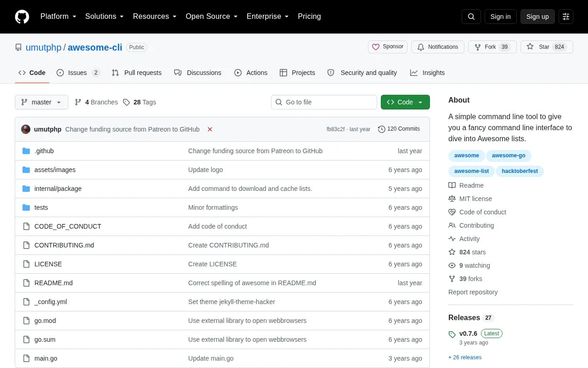
Task: Open the search magnifier button
Action: pyautogui.click(x=471, y=17)
